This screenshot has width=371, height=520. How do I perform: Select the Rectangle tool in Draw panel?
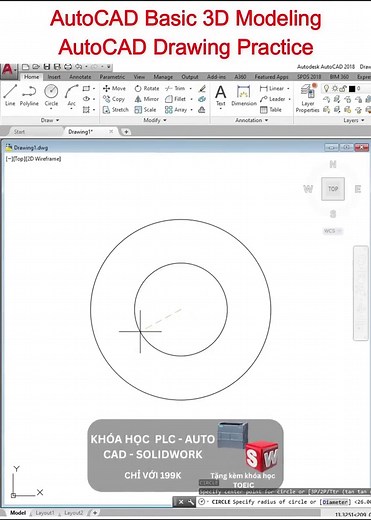pyautogui.click(x=86, y=88)
